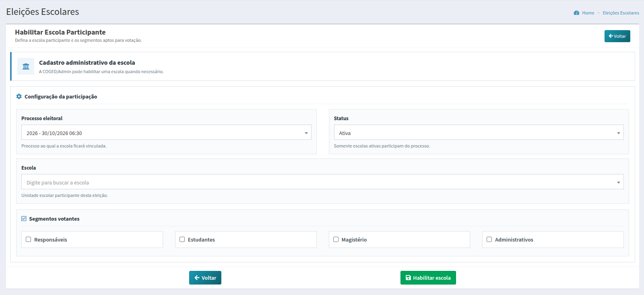Click the check-square icon beside Segmentos votantes
This screenshot has height=295, width=644.
(24, 219)
